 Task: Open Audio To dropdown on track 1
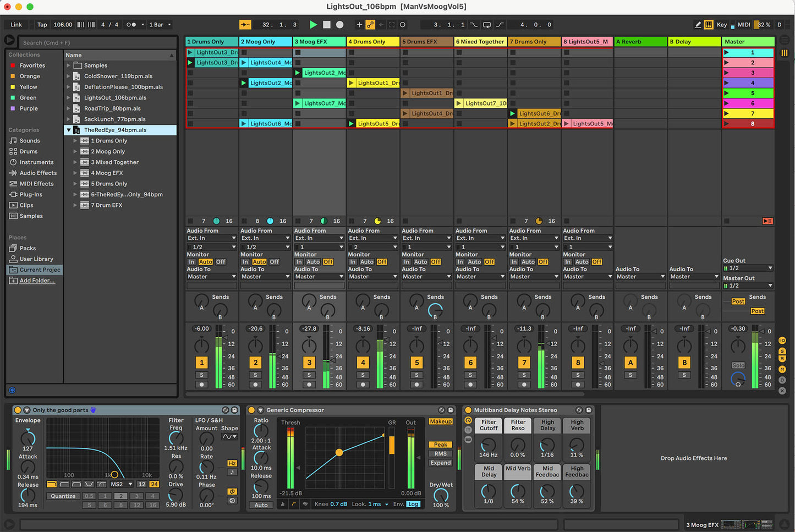click(211, 277)
